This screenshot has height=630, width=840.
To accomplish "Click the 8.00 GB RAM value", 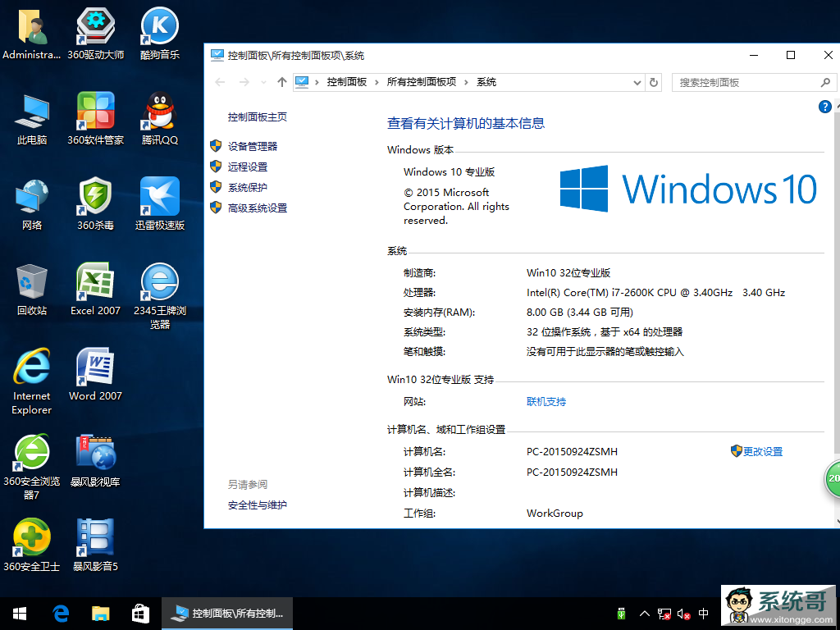I will [580, 313].
